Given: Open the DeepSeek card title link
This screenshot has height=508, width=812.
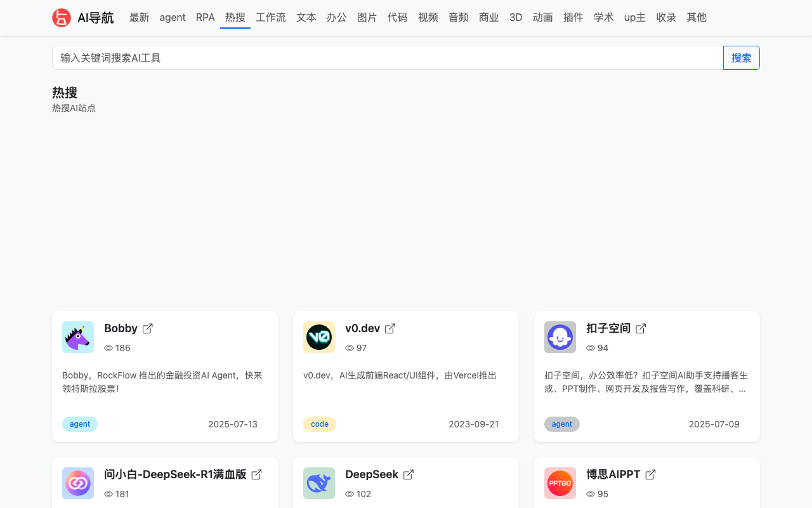Looking at the screenshot, I should tap(372, 474).
